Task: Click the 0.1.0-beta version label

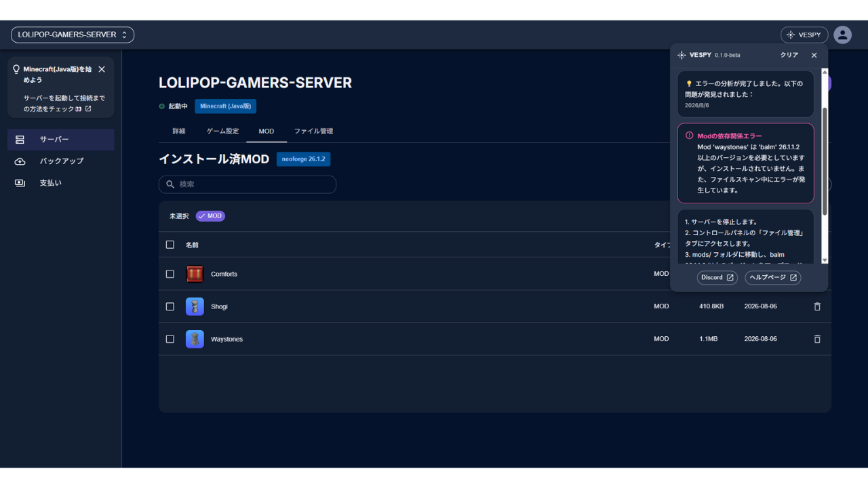Action: [x=728, y=56]
